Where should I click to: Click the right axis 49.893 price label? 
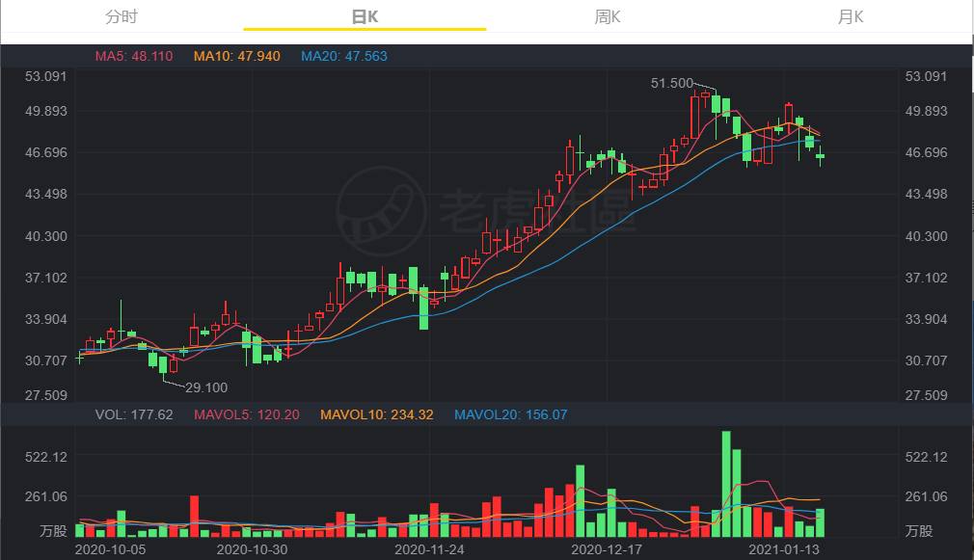(x=926, y=111)
